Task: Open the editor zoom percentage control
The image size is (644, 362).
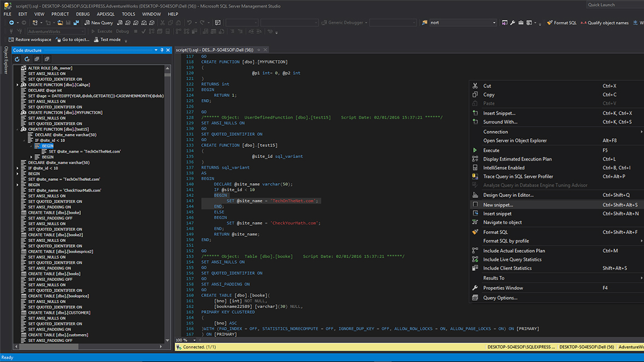Action: tap(185, 340)
